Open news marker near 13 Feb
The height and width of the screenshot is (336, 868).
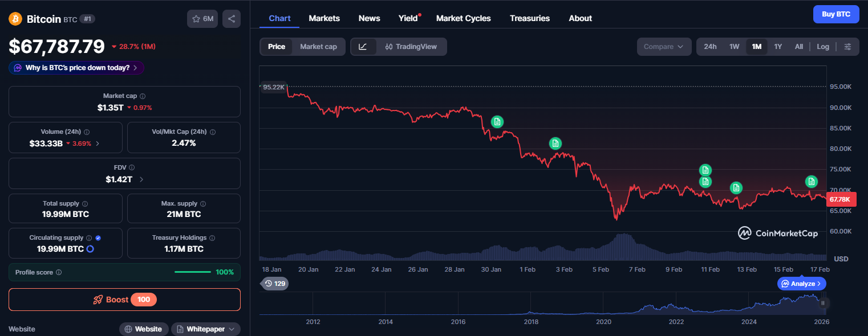tap(736, 187)
